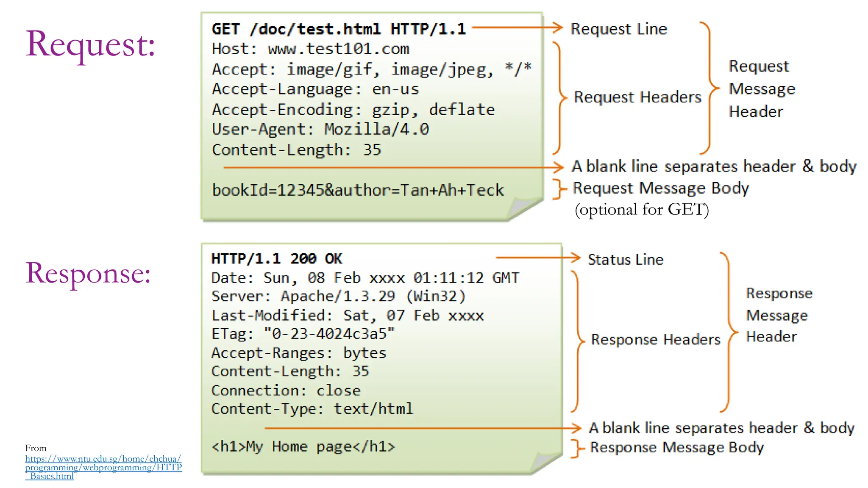Click the arrow pointing to Status Line
The height and width of the screenshot is (488, 868).
point(537,257)
